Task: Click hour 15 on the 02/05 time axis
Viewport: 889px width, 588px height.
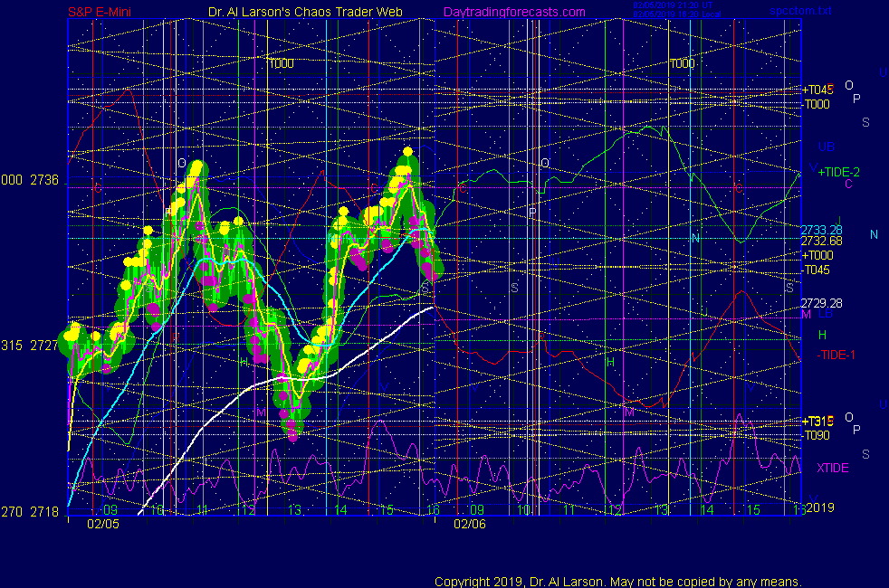Action: click(386, 510)
